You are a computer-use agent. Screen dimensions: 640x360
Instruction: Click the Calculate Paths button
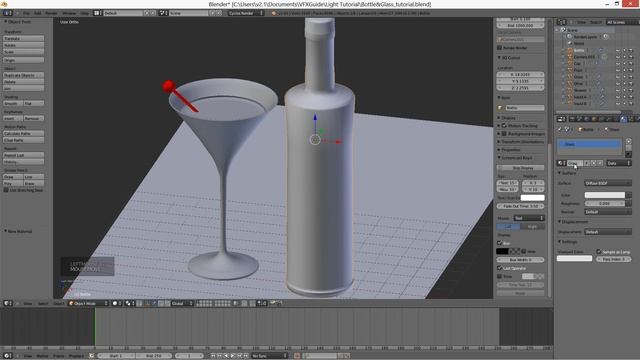click(x=24, y=133)
